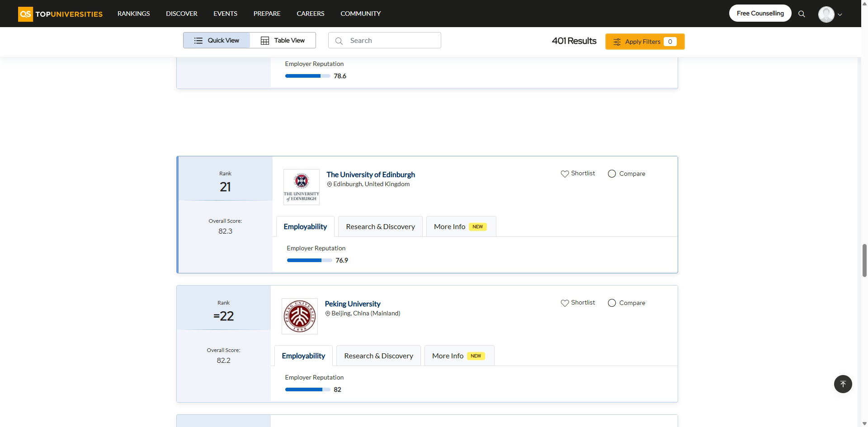Viewport: 868px width, 427px height.
Task: Select Compare for Peking University
Action: point(612,303)
